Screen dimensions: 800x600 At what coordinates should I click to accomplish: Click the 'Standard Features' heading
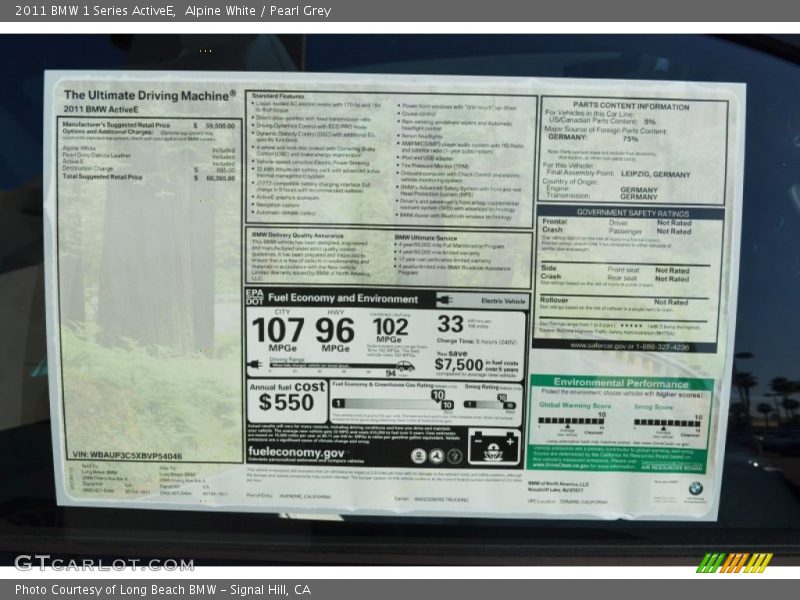tap(278, 96)
